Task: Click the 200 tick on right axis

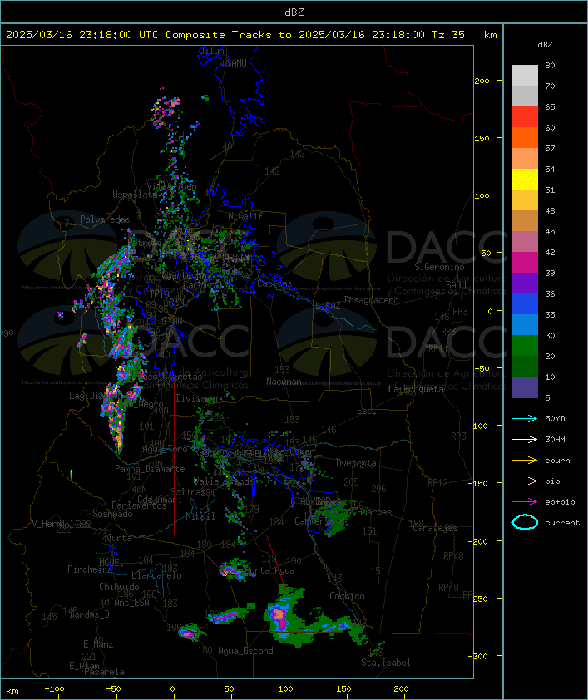Action: point(482,81)
